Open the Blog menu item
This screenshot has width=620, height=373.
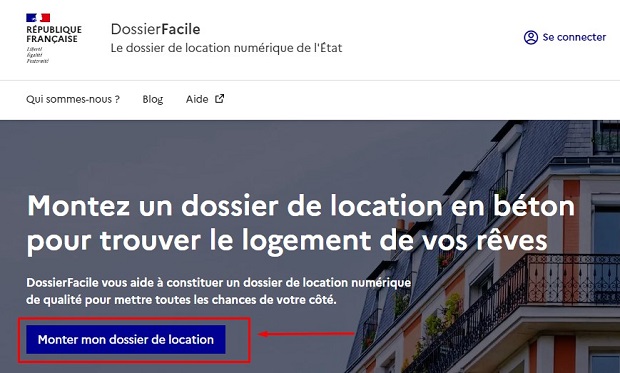tap(153, 99)
